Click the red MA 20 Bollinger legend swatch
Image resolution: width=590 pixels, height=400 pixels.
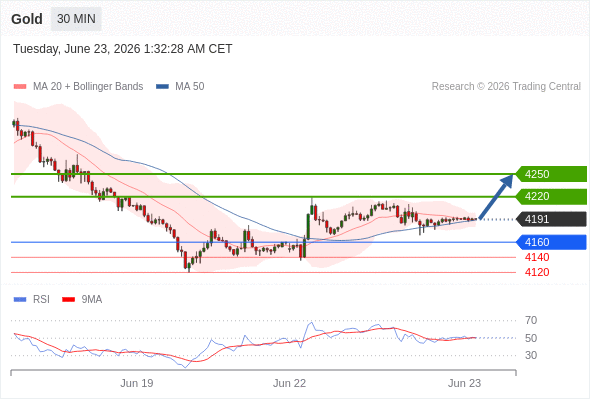click(x=20, y=87)
